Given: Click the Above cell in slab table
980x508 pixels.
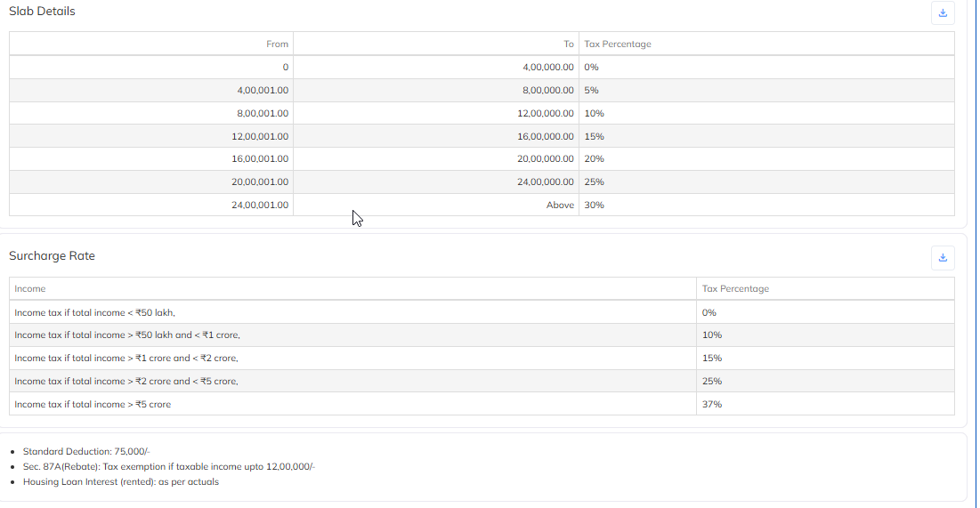Looking at the screenshot, I should 560,206.
